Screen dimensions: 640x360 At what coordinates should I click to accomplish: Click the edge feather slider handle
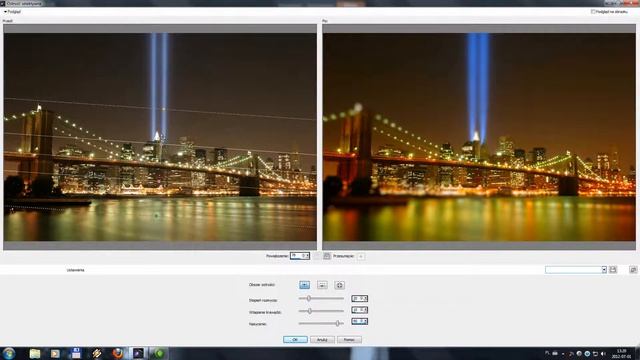(310, 311)
